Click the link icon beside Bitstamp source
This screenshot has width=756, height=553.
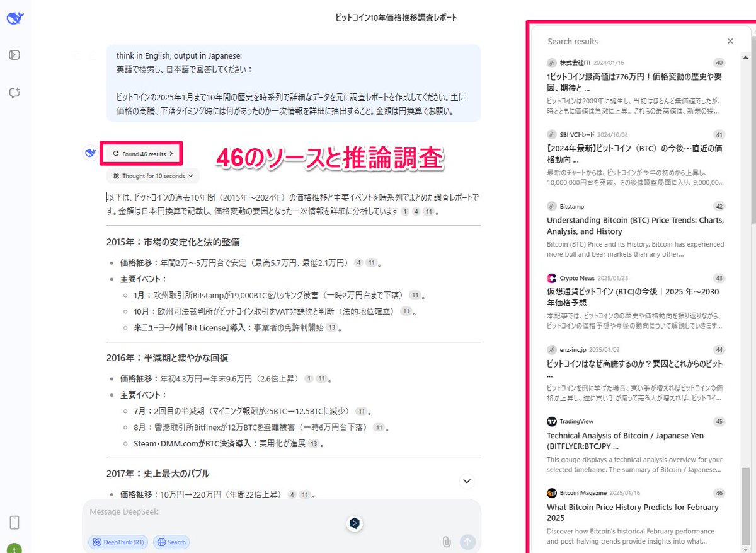point(552,206)
